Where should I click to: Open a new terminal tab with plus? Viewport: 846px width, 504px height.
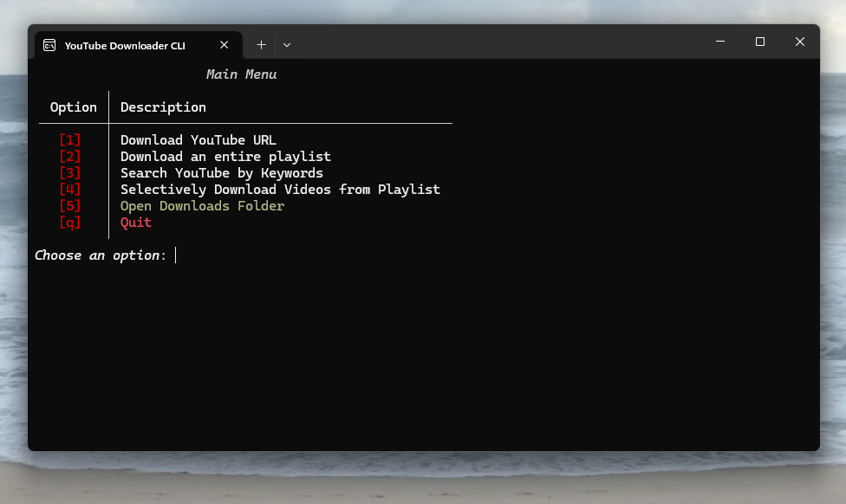click(x=261, y=45)
